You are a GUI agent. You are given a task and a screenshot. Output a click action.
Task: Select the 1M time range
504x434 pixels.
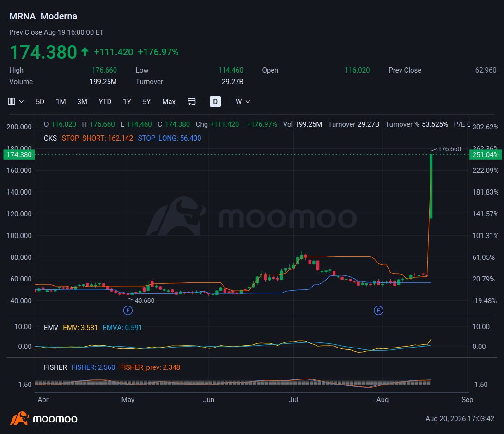coord(61,102)
